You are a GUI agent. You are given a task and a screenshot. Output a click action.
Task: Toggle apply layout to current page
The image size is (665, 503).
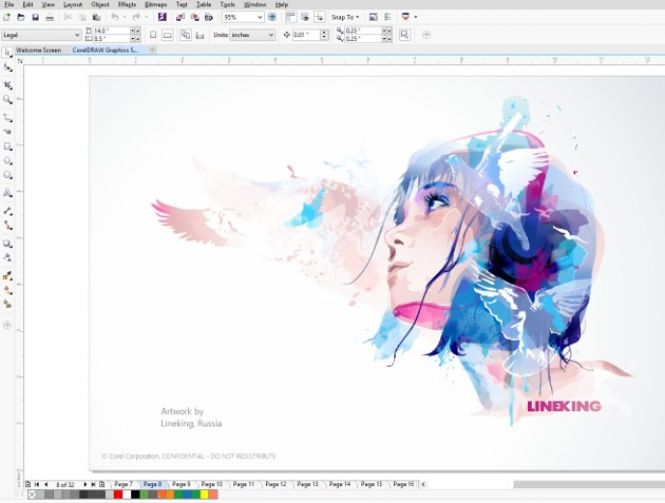point(200,36)
